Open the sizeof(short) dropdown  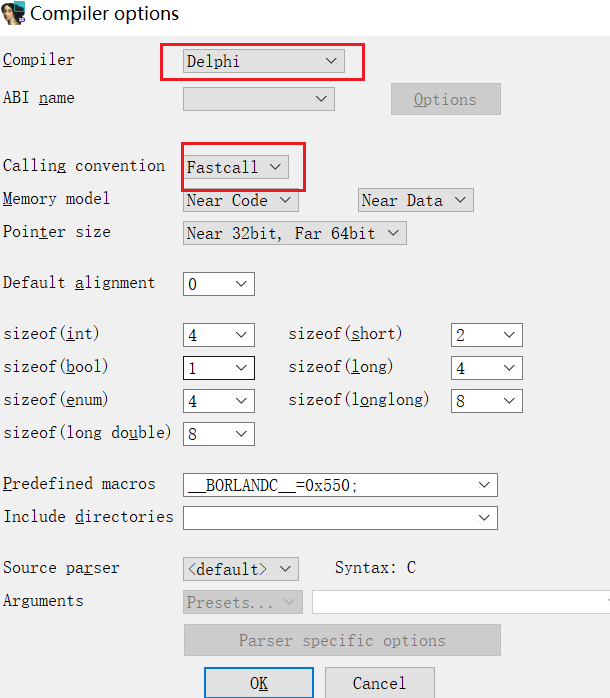486,335
